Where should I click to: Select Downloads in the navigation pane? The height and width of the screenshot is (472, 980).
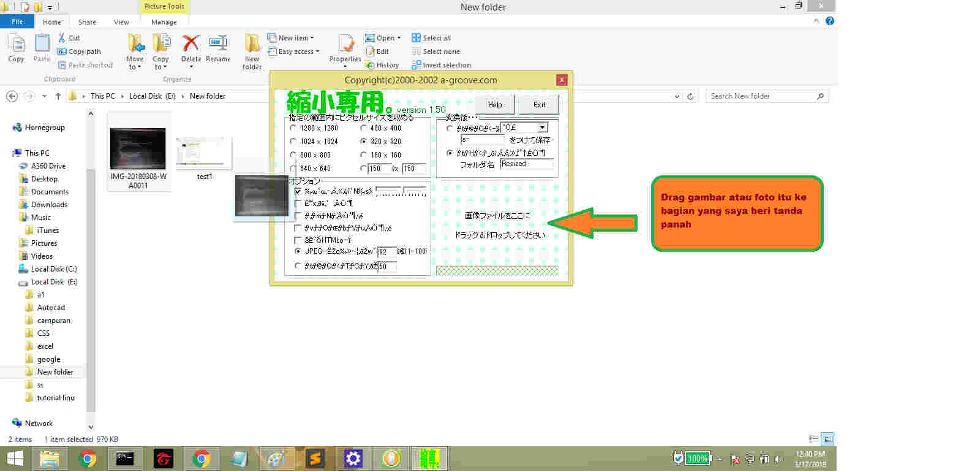(x=49, y=205)
